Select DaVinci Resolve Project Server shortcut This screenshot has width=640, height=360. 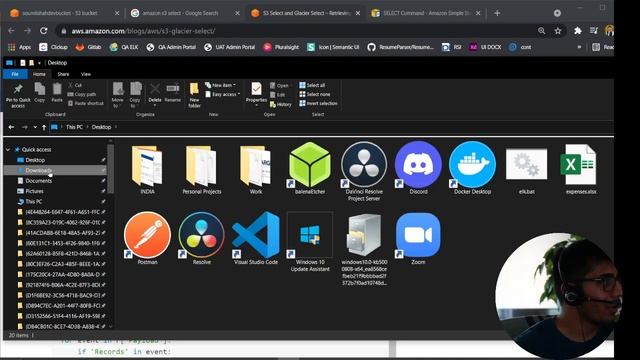pyautogui.click(x=364, y=171)
